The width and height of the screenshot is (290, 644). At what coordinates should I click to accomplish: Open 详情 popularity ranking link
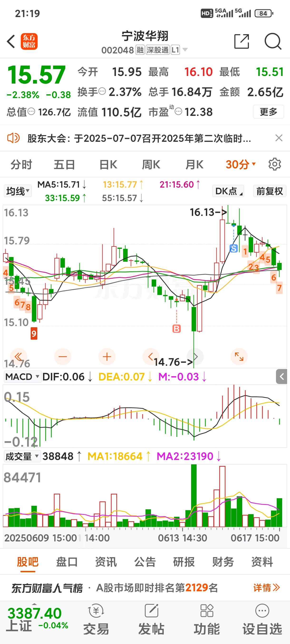point(266,587)
